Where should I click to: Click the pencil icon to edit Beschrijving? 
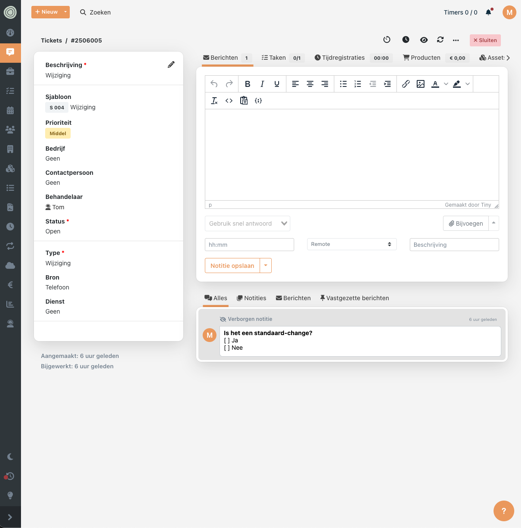coord(171,64)
